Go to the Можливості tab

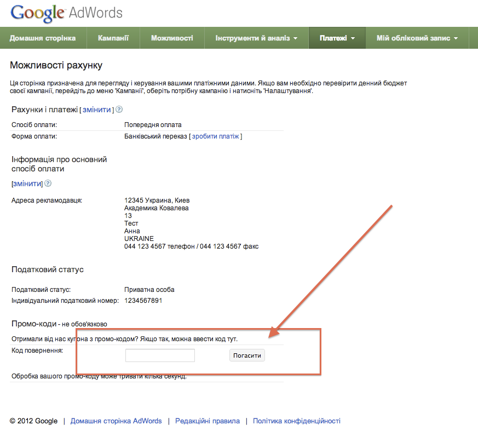pyautogui.click(x=172, y=38)
